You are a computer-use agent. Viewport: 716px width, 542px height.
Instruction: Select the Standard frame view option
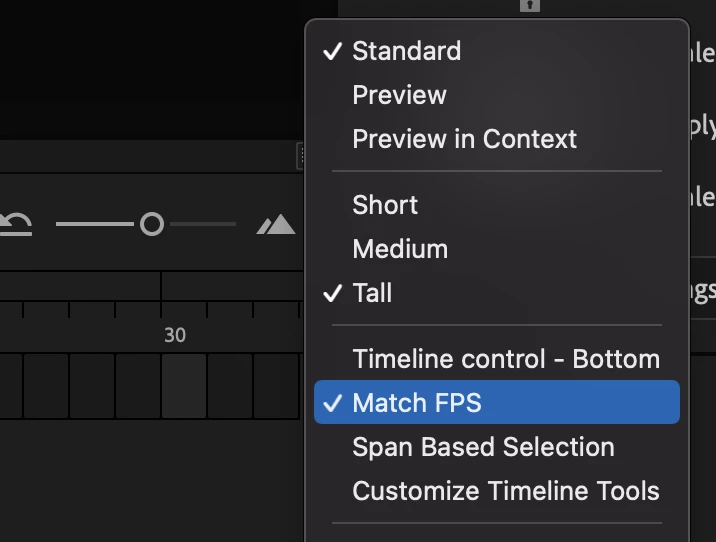[x=406, y=51]
